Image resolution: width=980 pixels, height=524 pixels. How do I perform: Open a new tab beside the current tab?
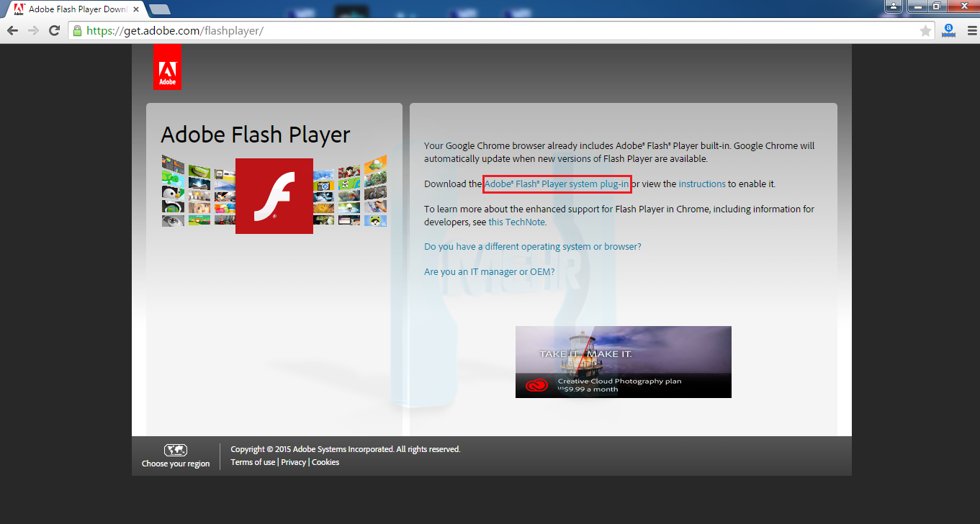pos(159,9)
